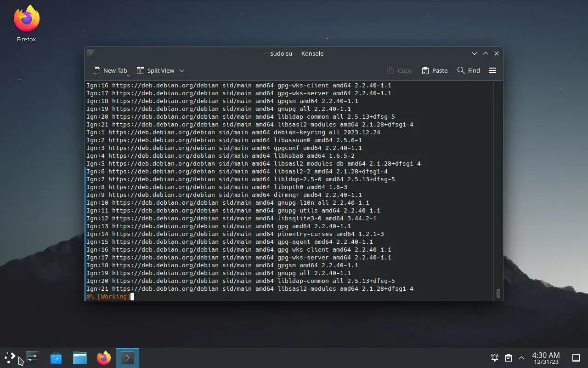Click the terminal scrollbar handle
Image resolution: width=588 pixels, height=368 pixels.
click(498, 293)
